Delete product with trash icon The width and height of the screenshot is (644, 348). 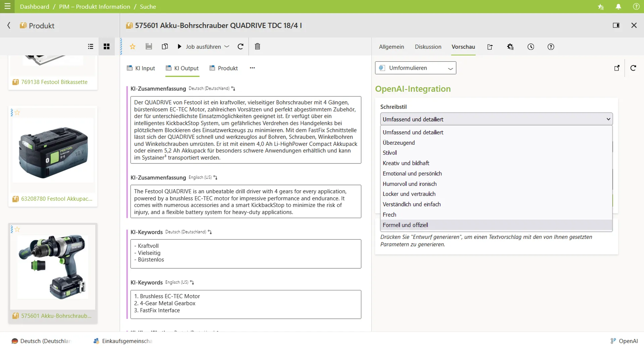(x=257, y=47)
